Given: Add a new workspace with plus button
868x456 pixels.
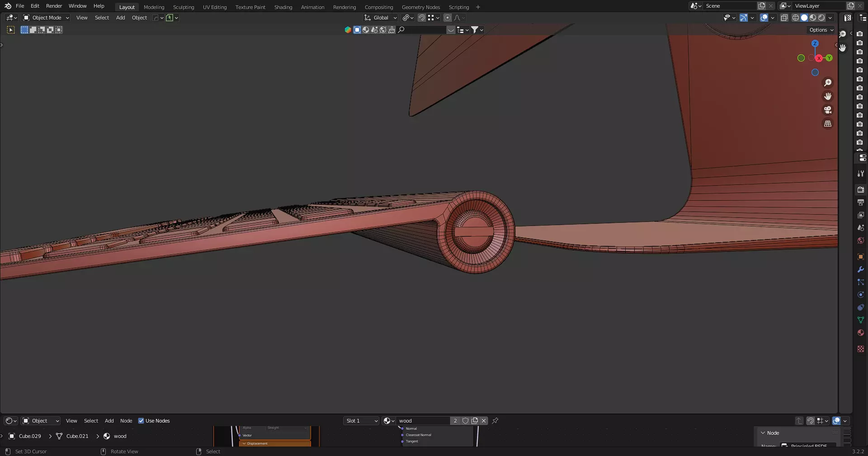Looking at the screenshot, I should point(478,7).
